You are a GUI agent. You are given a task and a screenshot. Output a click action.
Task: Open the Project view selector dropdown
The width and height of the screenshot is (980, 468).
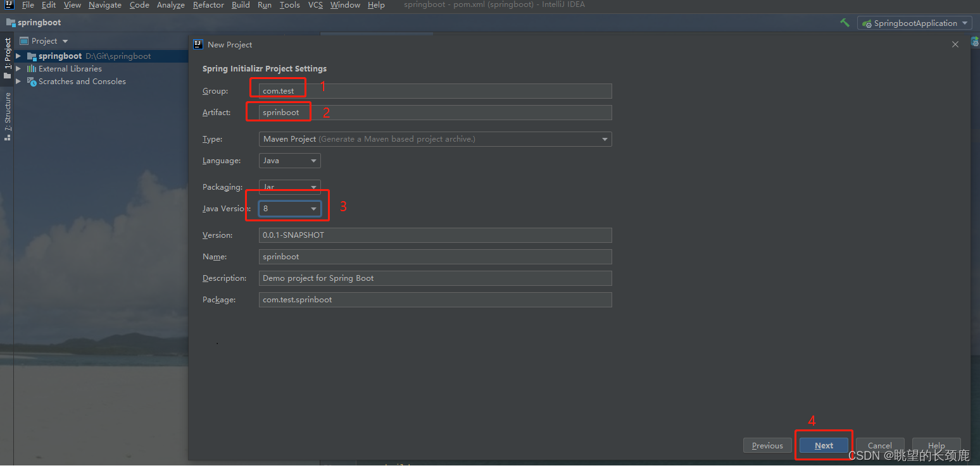tap(44, 41)
